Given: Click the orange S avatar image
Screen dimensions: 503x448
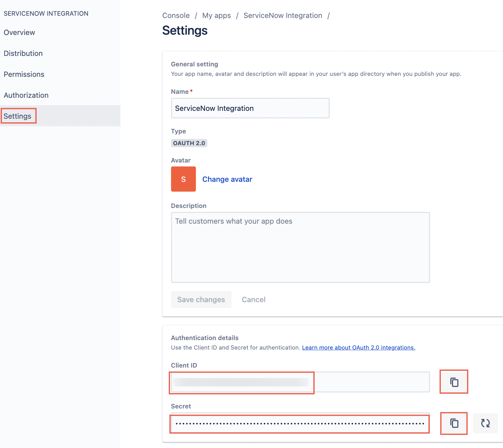Looking at the screenshot, I should (x=183, y=179).
